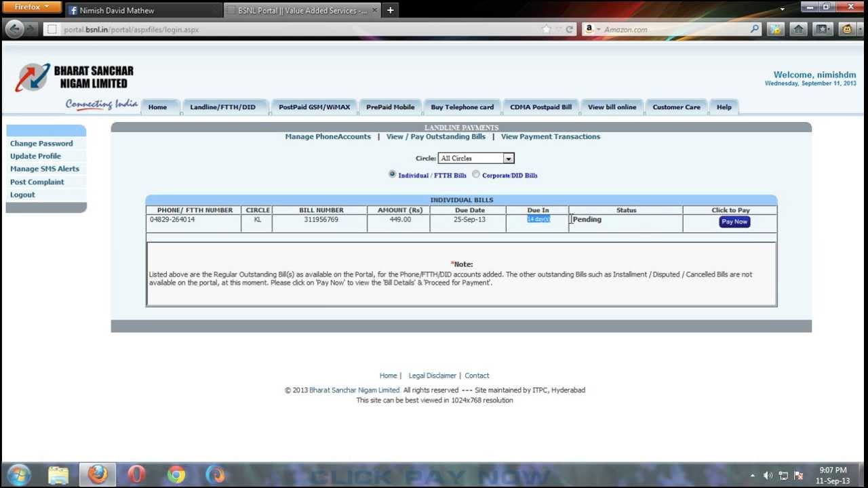This screenshot has height=488, width=868.
Task: Click the Pay Now button
Action: (x=734, y=222)
